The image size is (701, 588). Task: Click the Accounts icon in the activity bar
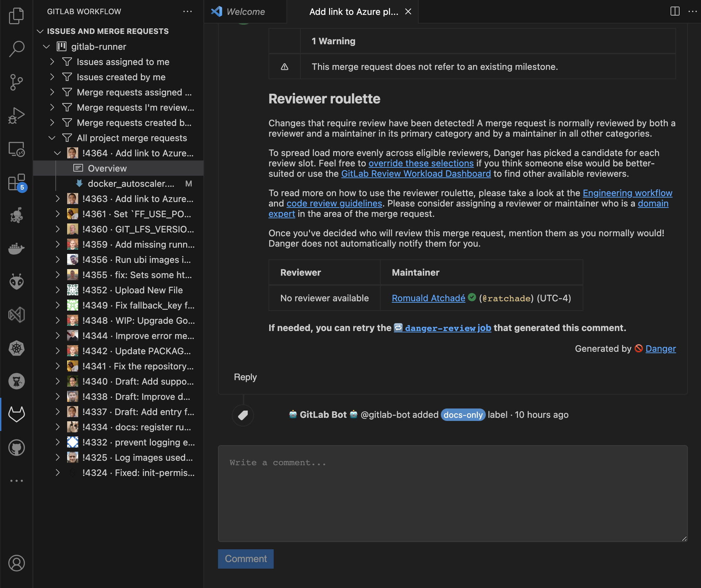click(x=17, y=563)
